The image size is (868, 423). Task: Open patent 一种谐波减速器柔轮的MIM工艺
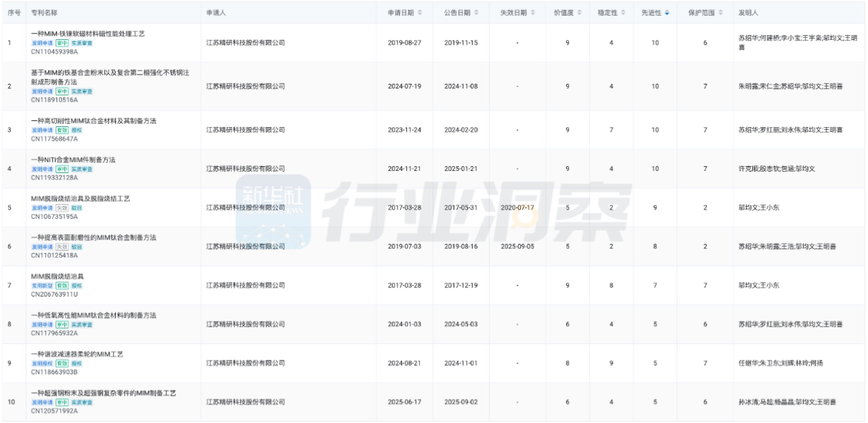pos(77,354)
